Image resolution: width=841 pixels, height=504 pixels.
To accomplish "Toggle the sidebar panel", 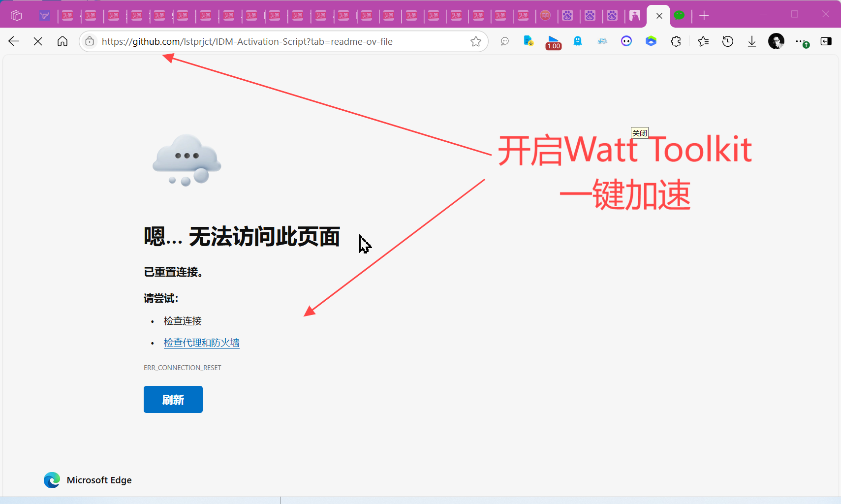I will (826, 42).
